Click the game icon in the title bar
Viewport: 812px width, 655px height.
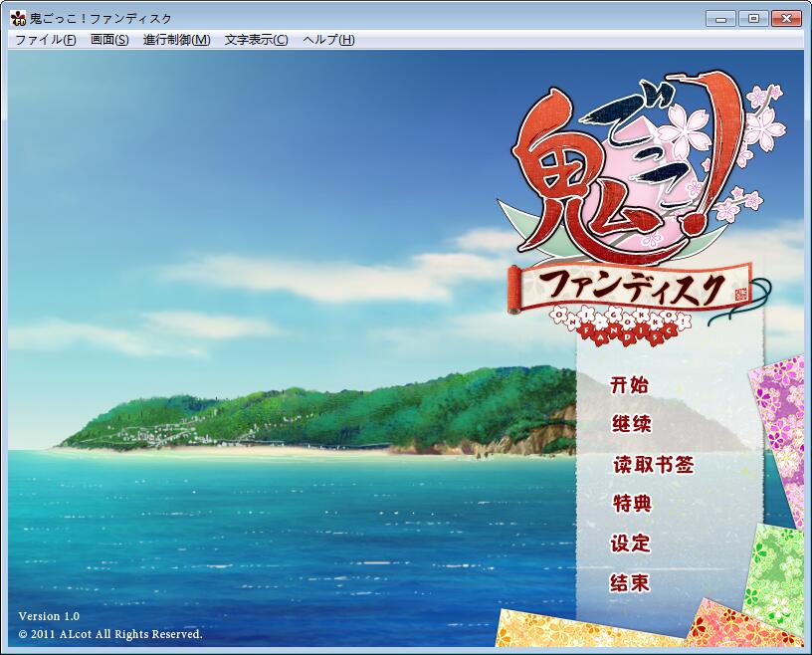tap(18, 19)
